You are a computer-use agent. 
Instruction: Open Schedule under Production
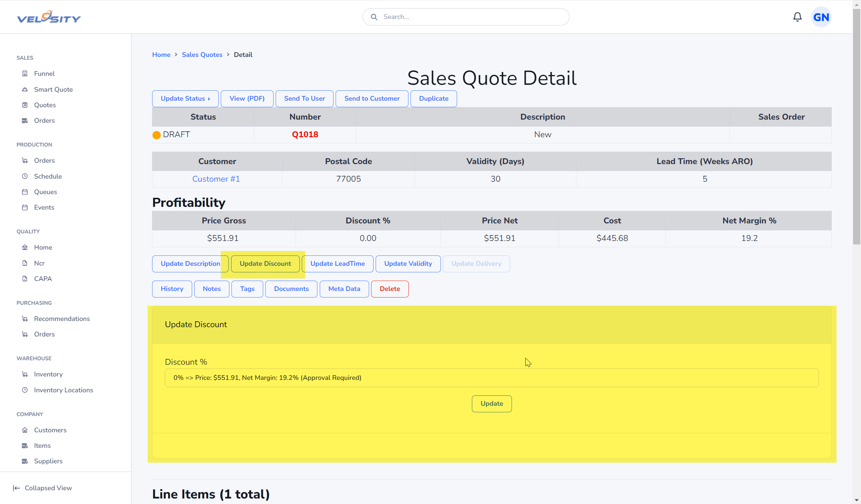pos(48,176)
